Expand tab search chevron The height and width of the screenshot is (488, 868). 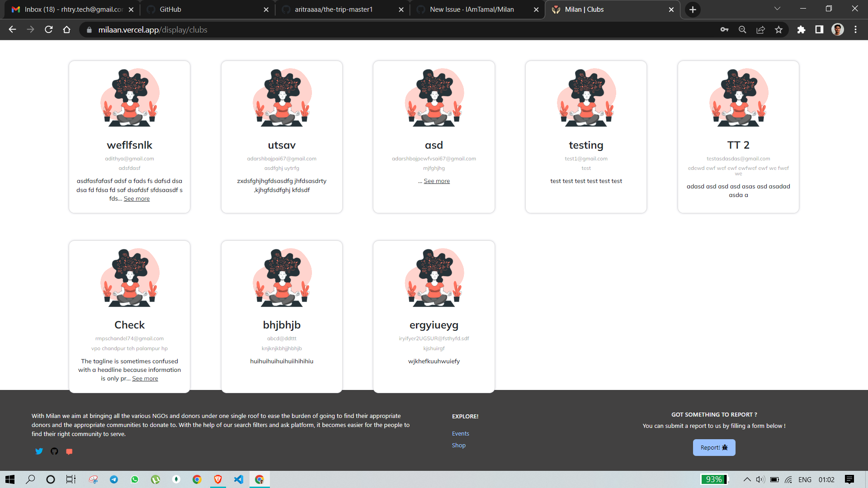777,9
